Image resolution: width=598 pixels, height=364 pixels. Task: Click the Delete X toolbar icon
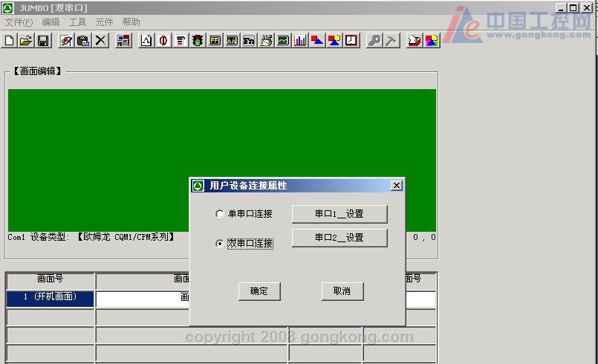(100, 40)
